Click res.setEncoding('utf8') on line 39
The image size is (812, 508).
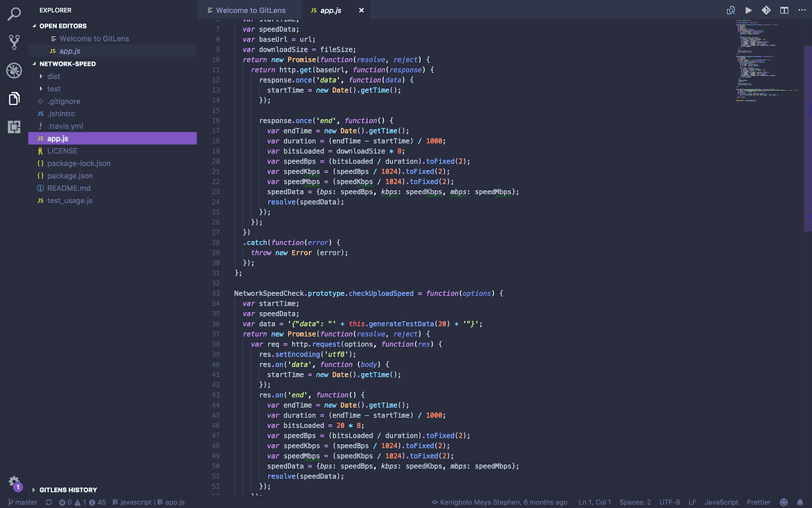(x=308, y=354)
